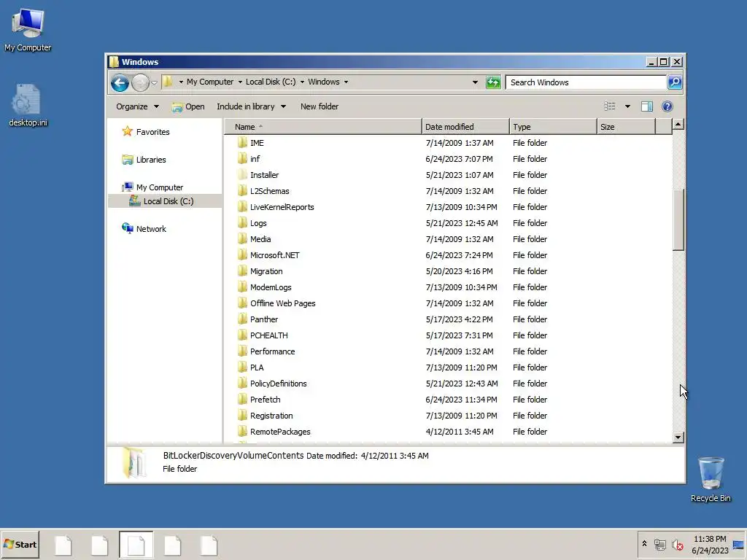Click the Panther folder name

click(x=264, y=319)
